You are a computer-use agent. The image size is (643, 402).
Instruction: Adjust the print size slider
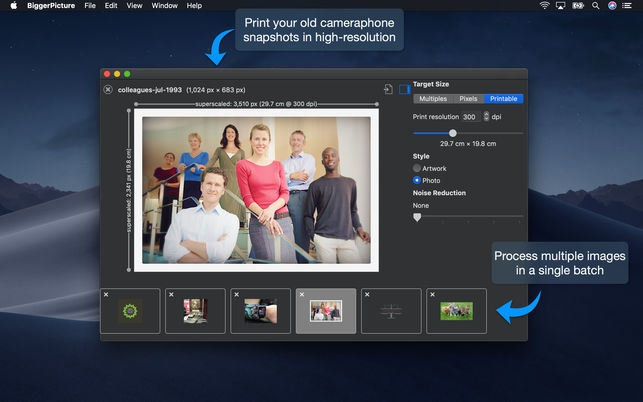click(x=453, y=133)
